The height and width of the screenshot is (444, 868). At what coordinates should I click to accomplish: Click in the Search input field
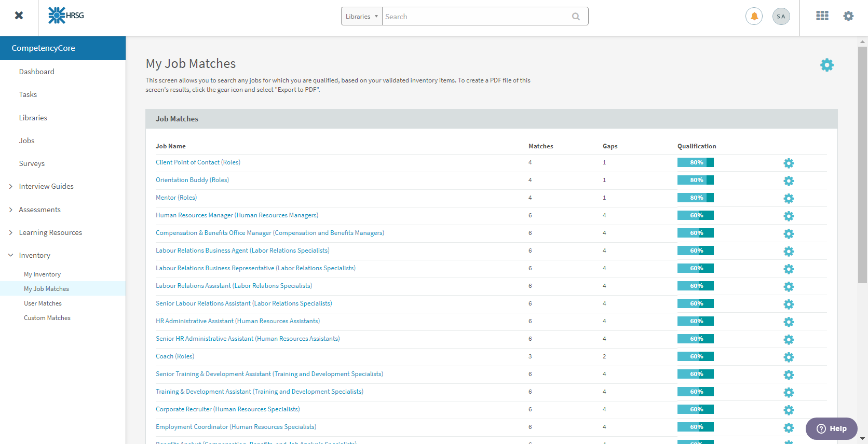pyautogui.click(x=475, y=17)
